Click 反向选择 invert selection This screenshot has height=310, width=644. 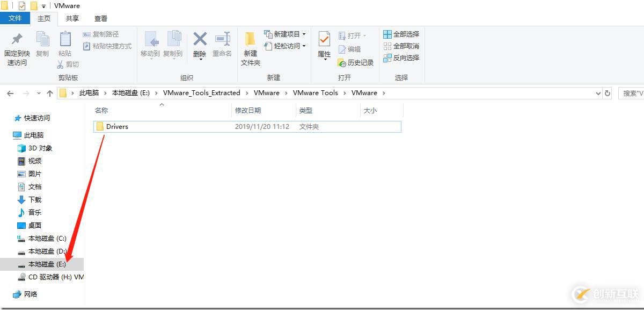(x=401, y=58)
